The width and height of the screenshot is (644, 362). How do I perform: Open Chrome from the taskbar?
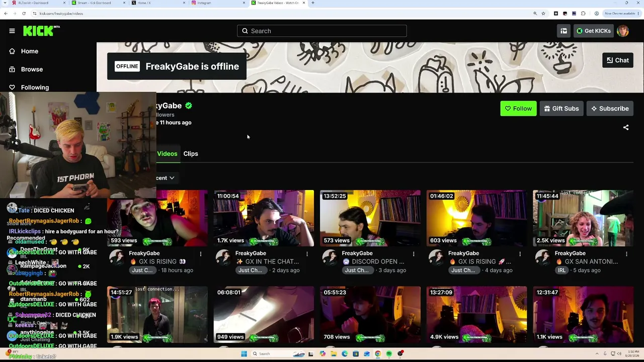click(378, 354)
